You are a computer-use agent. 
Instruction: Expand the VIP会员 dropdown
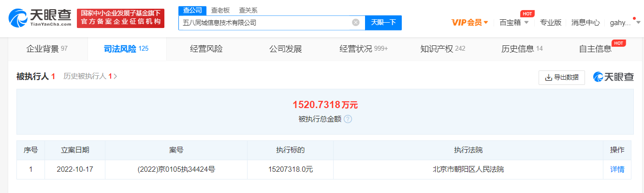pos(469,22)
